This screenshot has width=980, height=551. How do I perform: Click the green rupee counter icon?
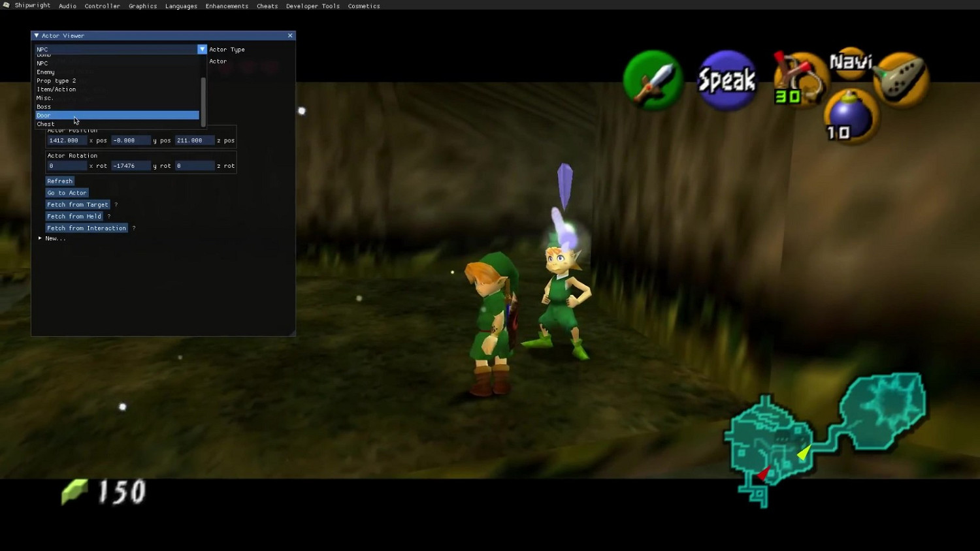[74, 492]
